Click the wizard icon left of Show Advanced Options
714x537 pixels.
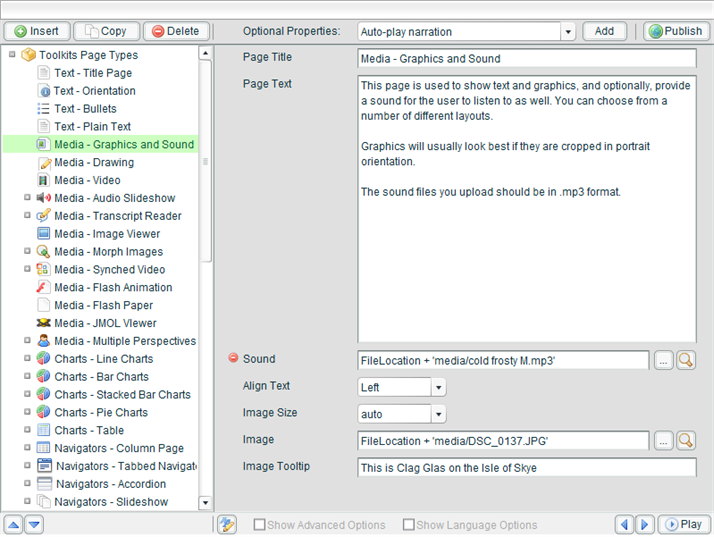[x=227, y=525]
